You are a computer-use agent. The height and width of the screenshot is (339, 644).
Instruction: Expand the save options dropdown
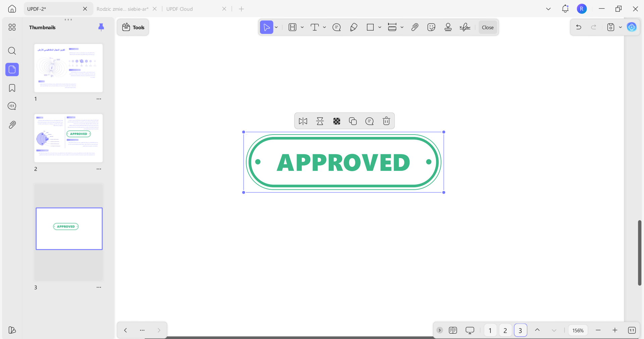click(621, 27)
